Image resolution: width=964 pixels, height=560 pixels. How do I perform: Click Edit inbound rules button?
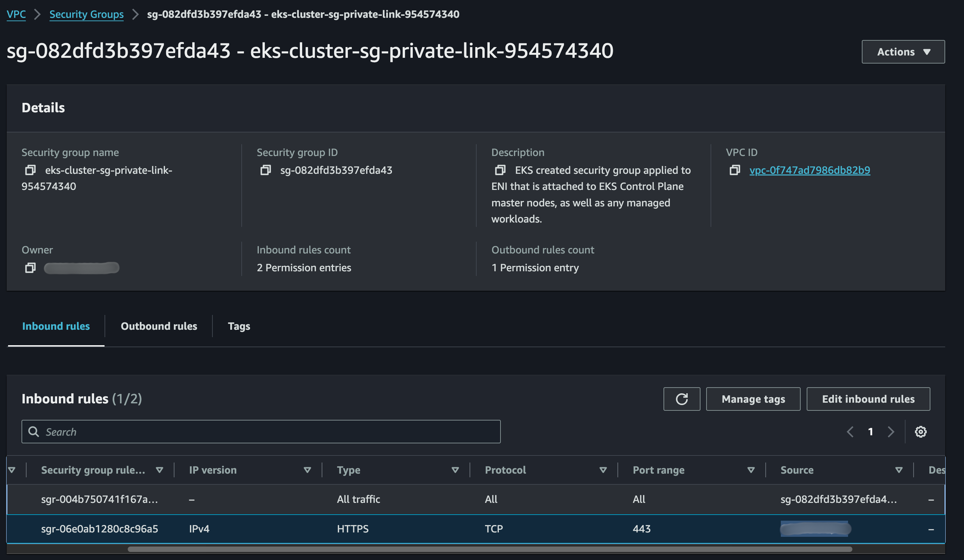868,399
